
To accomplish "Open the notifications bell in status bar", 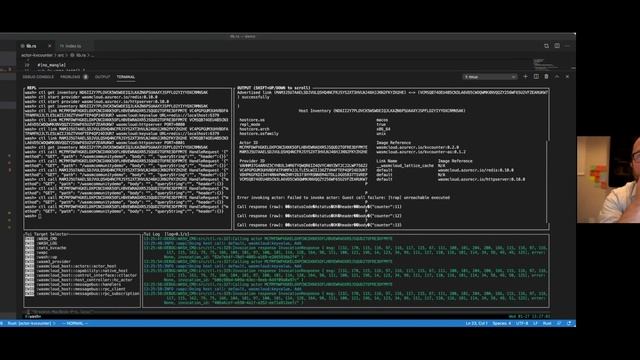I will point(569,324).
